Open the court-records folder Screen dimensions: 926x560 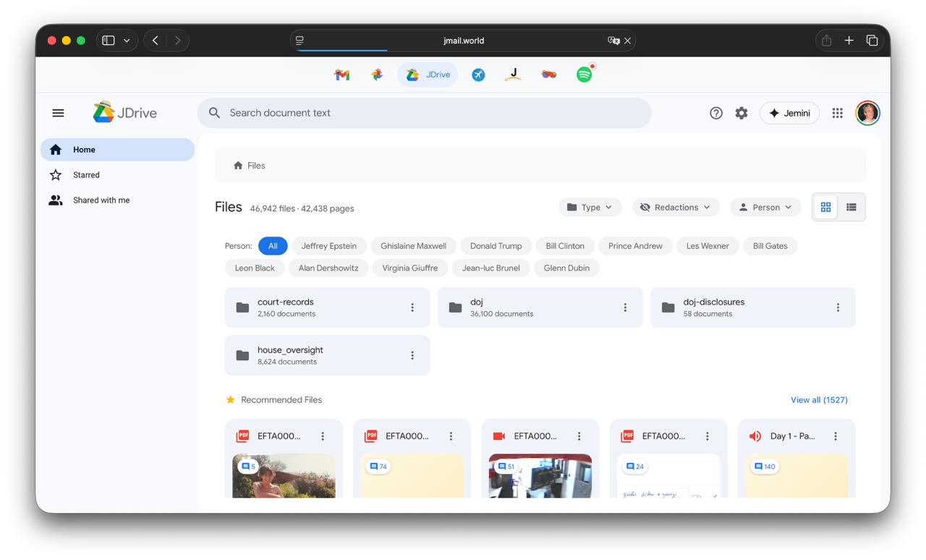click(x=327, y=307)
